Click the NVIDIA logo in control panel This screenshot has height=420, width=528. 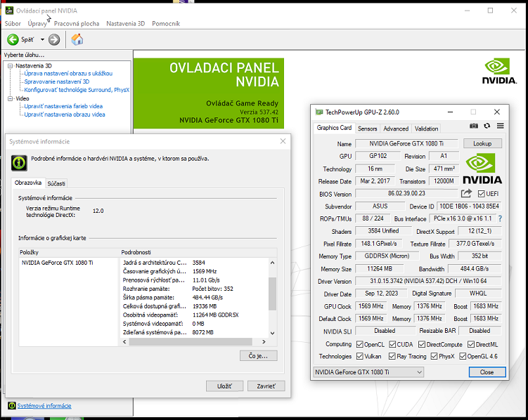[x=499, y=71]
